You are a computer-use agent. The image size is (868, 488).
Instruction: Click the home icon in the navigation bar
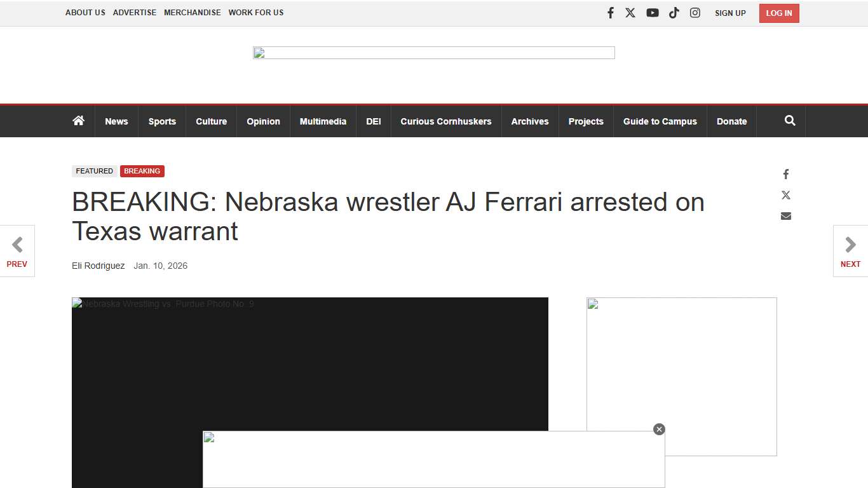78,121
